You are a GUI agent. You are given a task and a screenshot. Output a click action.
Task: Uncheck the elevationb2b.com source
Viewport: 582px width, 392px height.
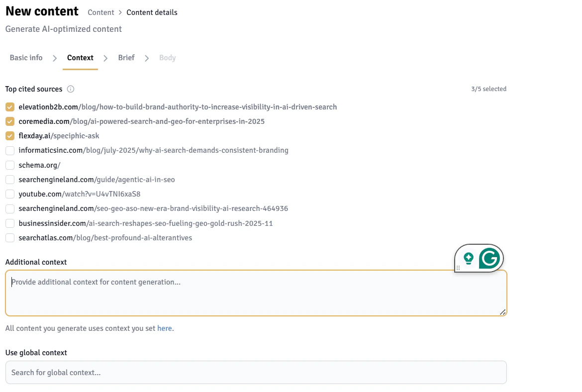tap(10, 107)
